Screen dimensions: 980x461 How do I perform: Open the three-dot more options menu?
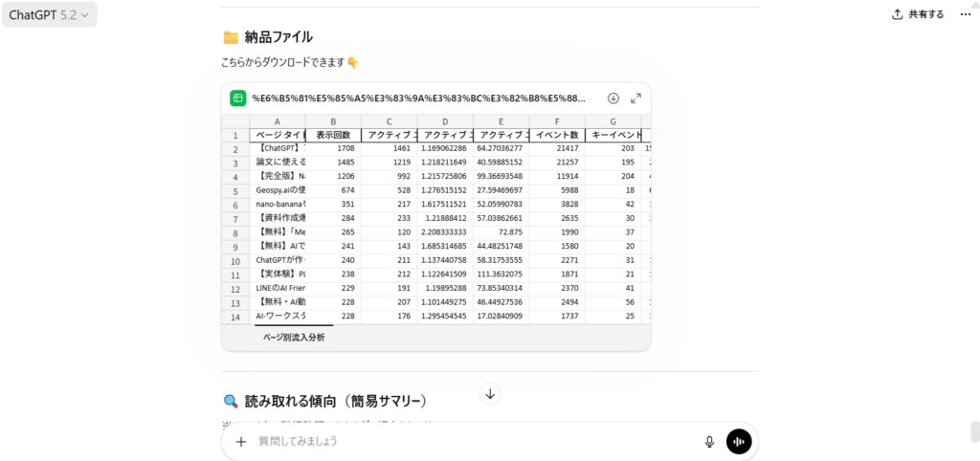click(966, 14)
